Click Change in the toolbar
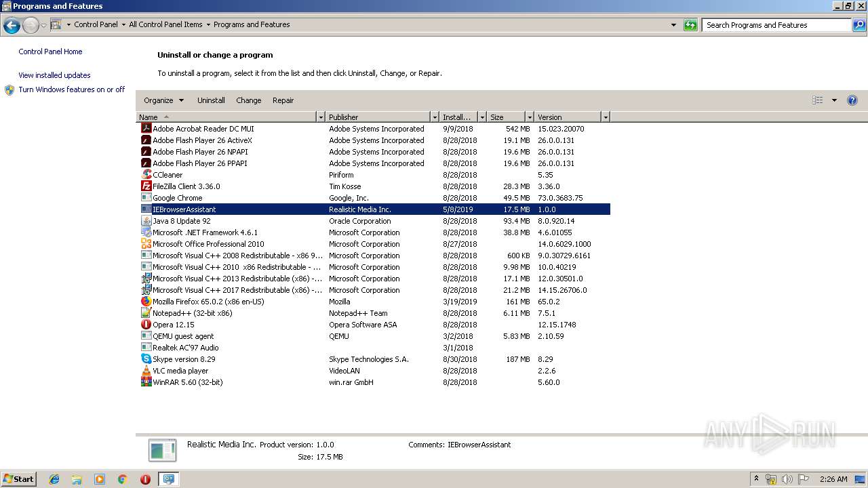The height and width of the screenshot is (488, 868). click(248, 100)
